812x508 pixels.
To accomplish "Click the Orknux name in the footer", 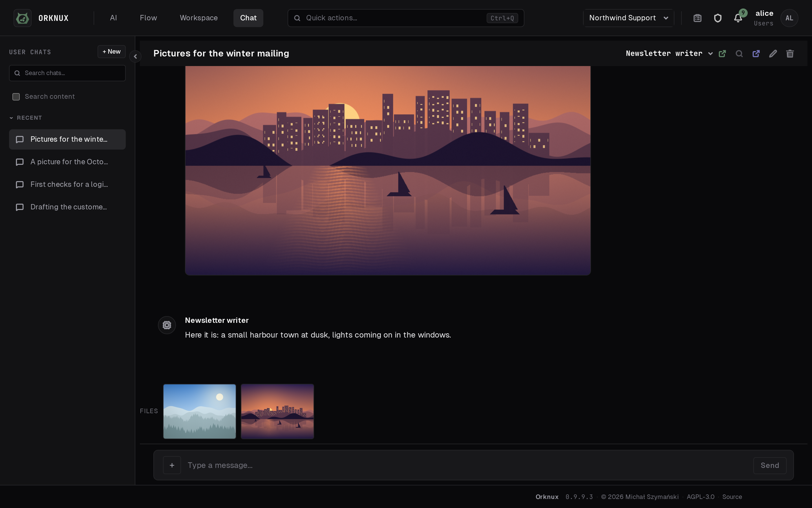I will tap(547, 497).
